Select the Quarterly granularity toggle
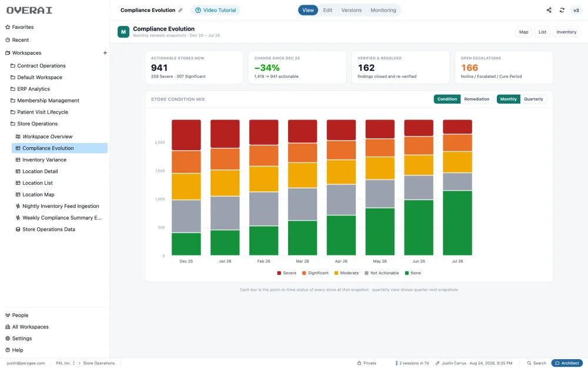The image size is (588, 368). pyautogui.click(x=533, y=99)
